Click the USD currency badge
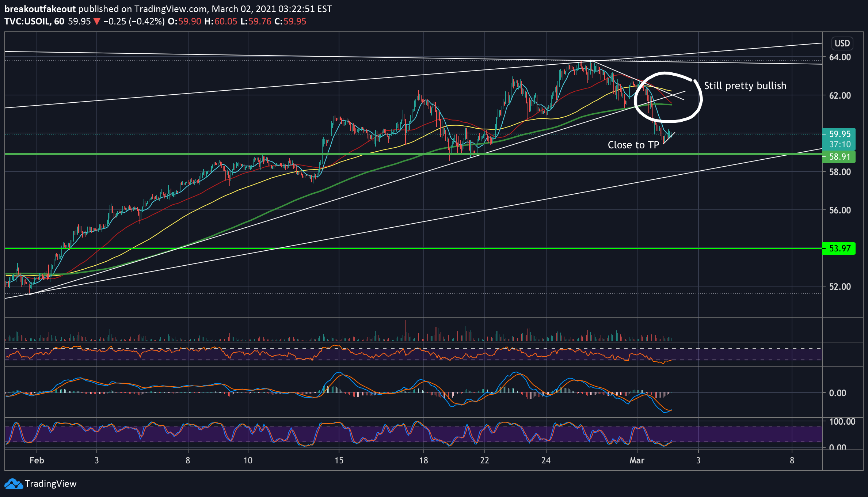The width and height of the screenshot is (868, 497). [x=842, y=43]
